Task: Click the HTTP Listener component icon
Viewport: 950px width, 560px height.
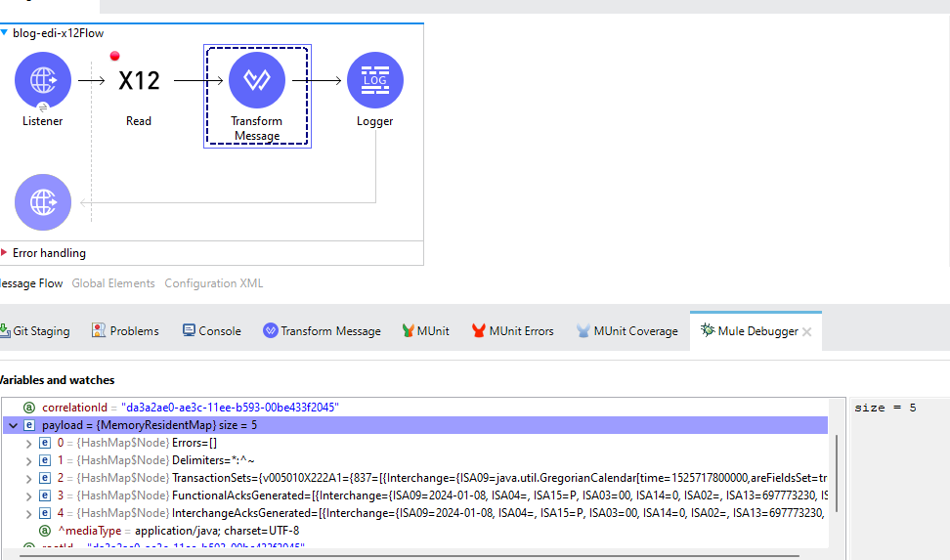Action: [x=43, y=80]
